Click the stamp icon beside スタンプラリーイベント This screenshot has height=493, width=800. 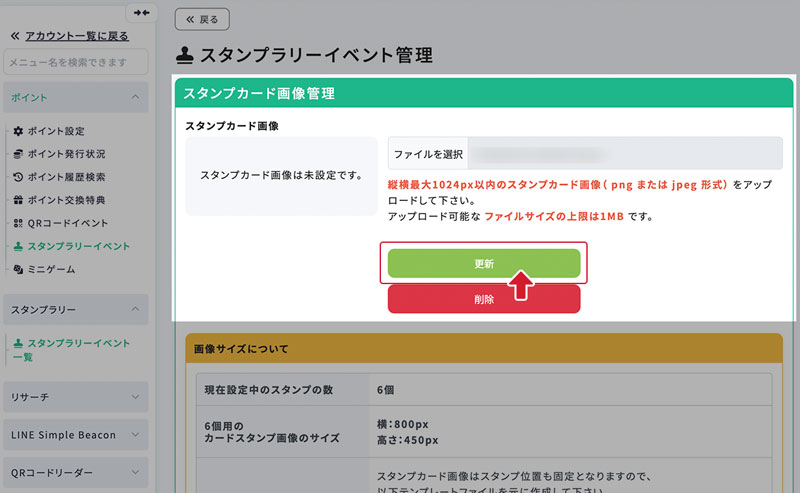[18, 246]
